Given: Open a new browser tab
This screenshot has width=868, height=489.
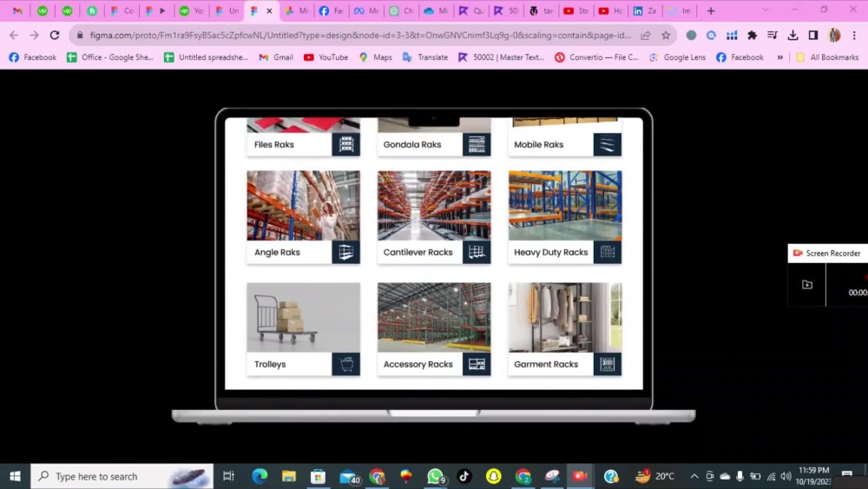Looking at the screenshot, I should (x=711, y=10).
